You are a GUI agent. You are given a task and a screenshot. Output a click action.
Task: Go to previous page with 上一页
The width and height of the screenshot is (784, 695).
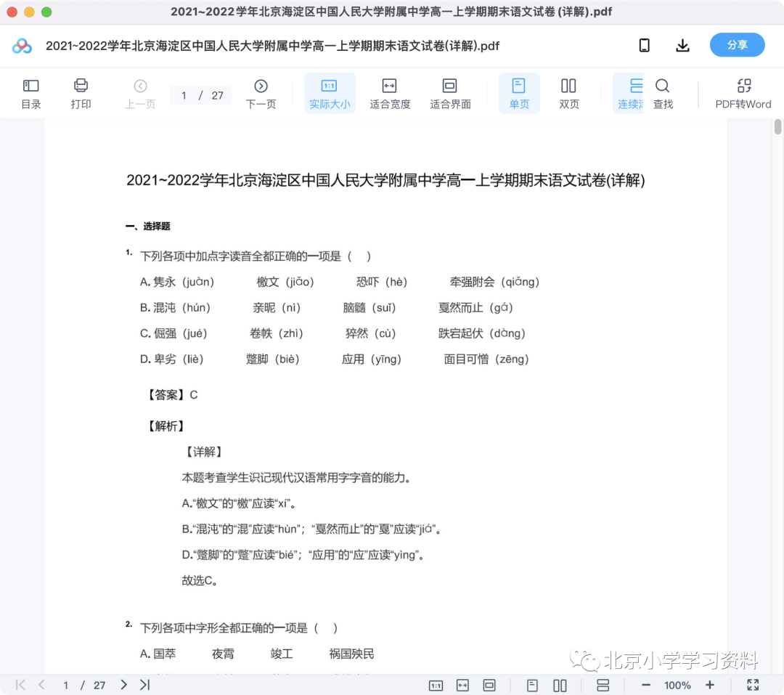[141, 94]
